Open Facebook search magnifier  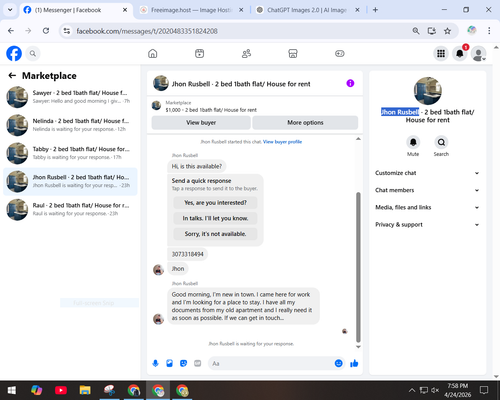(x=33, y=53)
